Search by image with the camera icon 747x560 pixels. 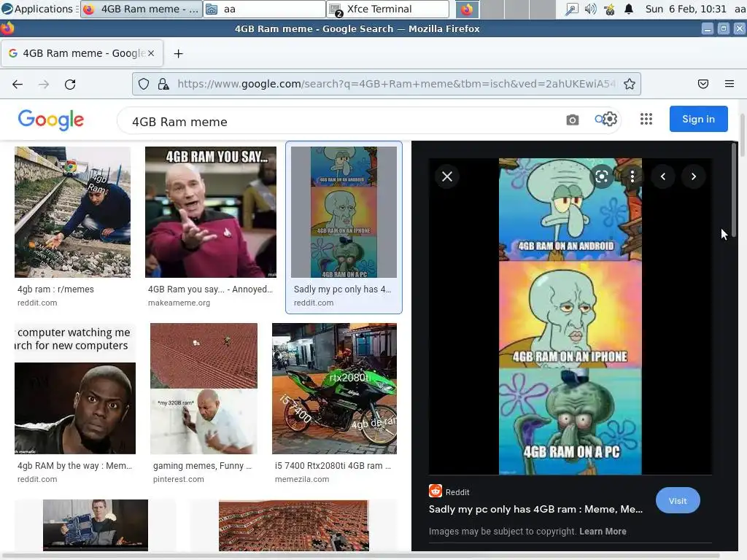tap(573, 120)
